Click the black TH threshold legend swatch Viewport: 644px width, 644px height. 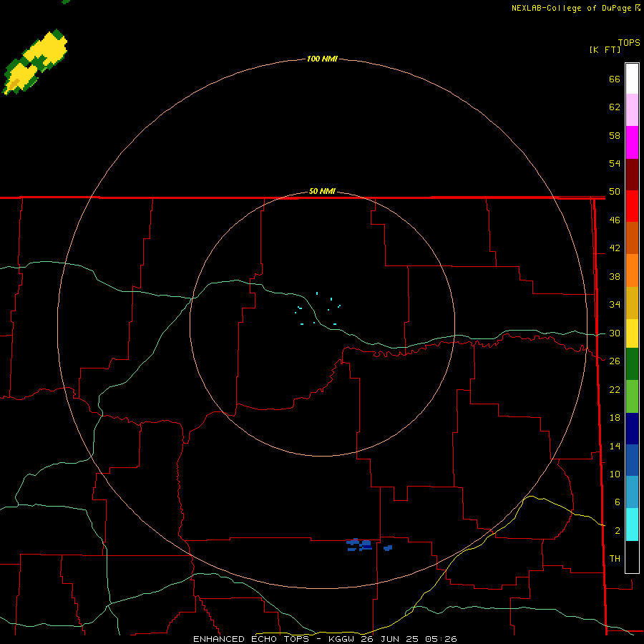[x=632, y=557]
